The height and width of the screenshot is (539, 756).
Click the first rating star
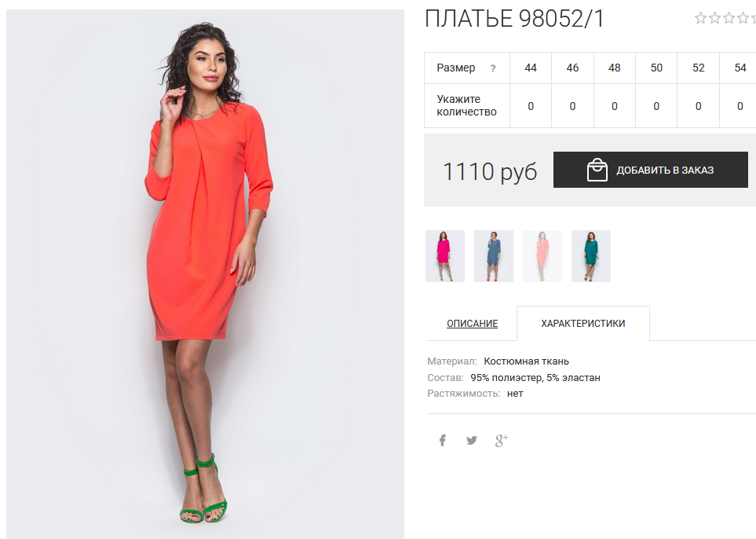coord(700,18)
